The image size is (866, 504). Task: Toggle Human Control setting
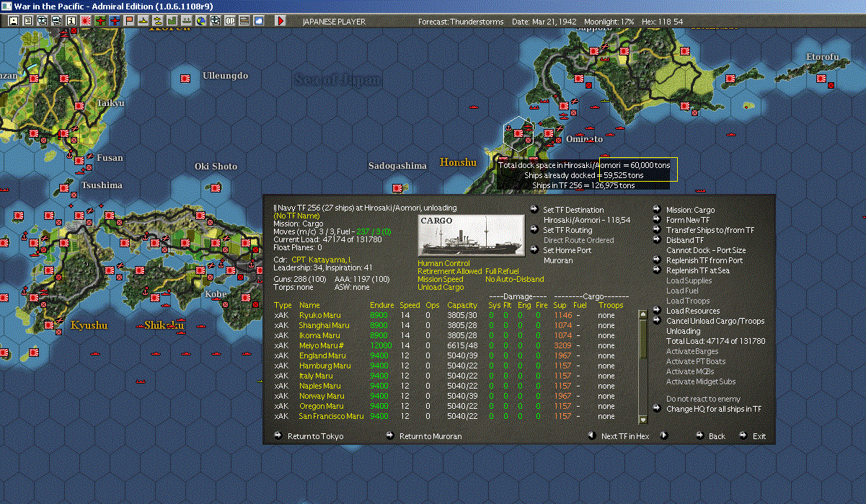point(443,263)
